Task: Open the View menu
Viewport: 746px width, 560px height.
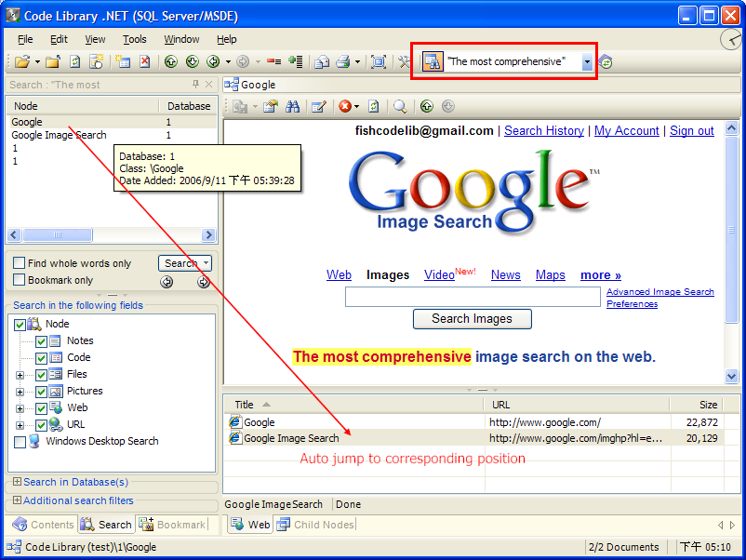Action: point(95,39)
